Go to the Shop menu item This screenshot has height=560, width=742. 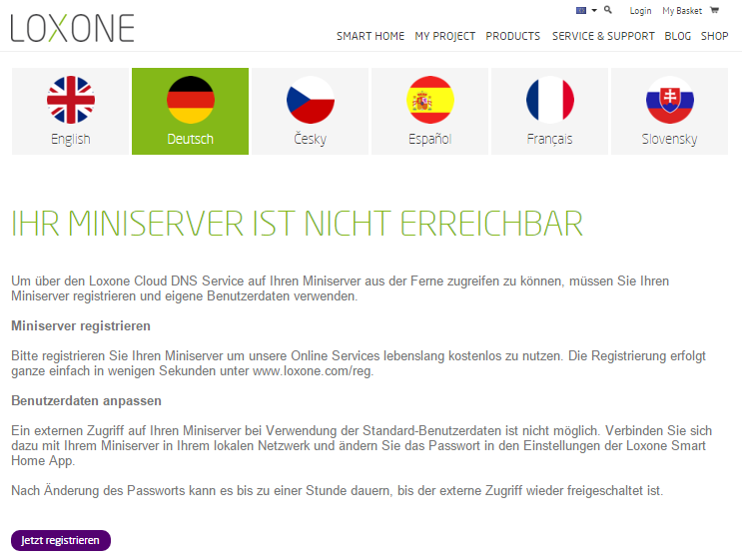pos(715,36)
